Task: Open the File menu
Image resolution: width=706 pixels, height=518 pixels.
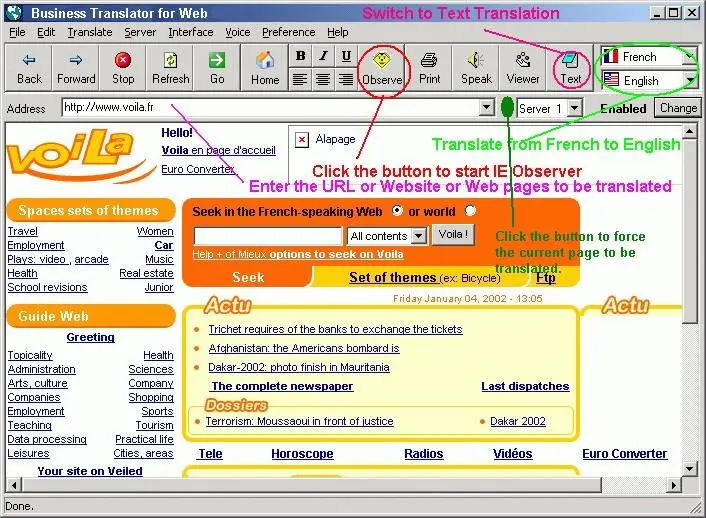Action: tap(17, 32)
